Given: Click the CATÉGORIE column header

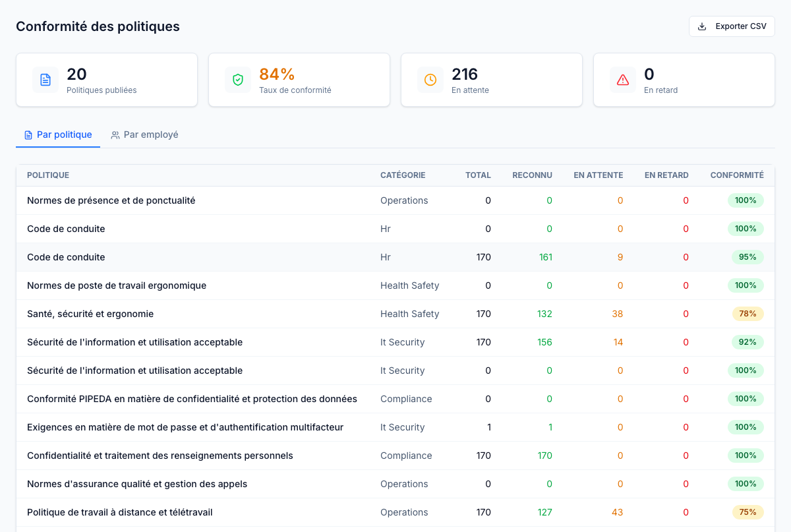Looking at the screenshot, I should coord(403,175).
